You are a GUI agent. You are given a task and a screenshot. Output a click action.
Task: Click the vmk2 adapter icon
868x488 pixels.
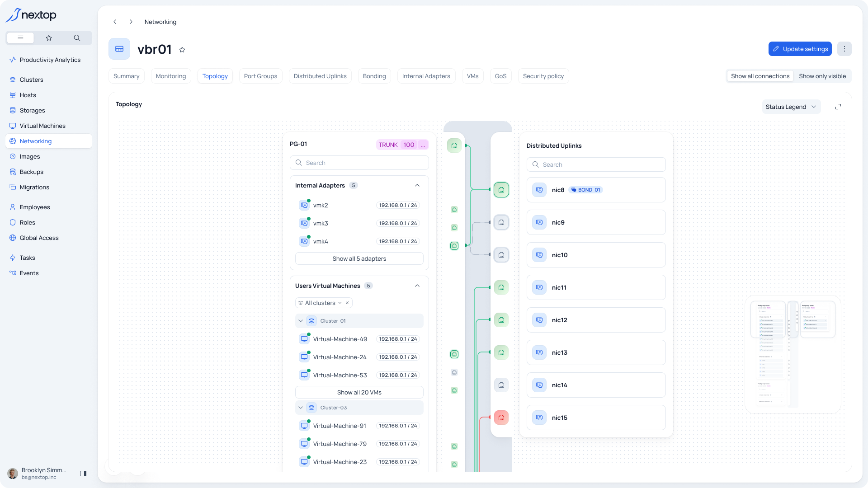[x=304, y=205]
